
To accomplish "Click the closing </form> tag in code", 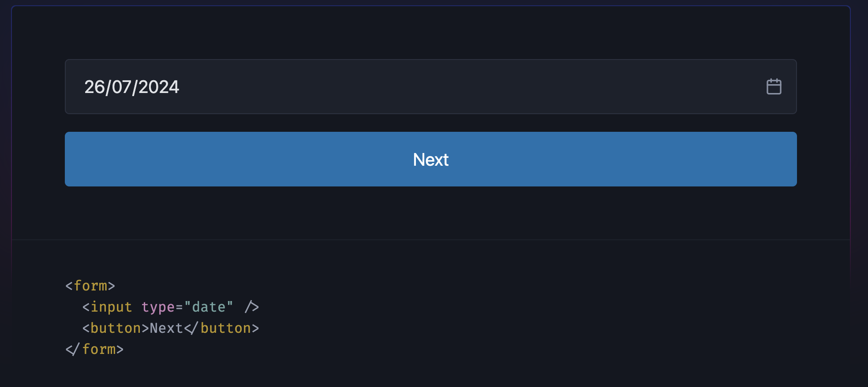I will coord(94,349).
